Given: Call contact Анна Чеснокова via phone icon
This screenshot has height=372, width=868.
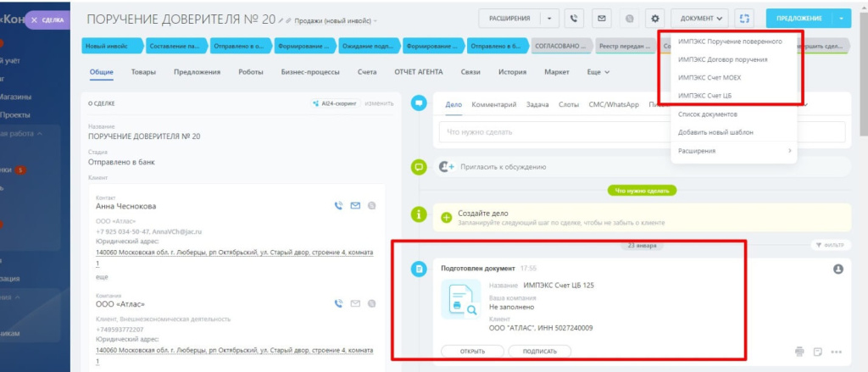Looking at the screenshot, I should coord(339,205).
